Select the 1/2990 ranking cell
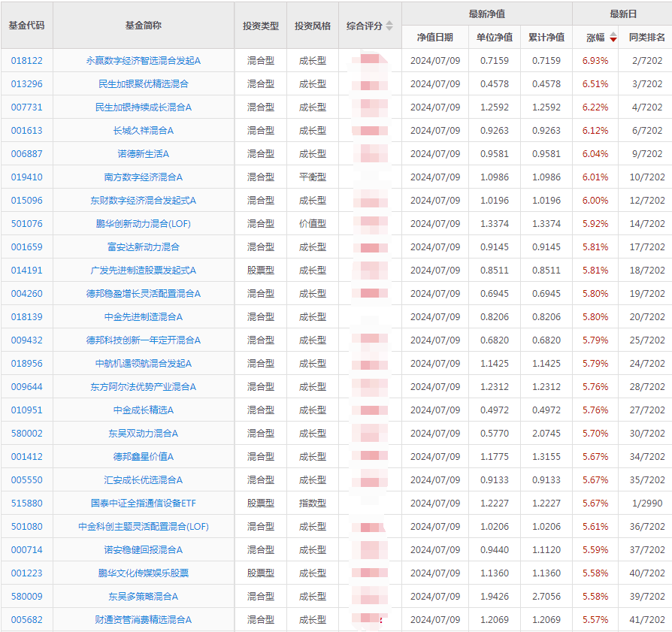 647,503
